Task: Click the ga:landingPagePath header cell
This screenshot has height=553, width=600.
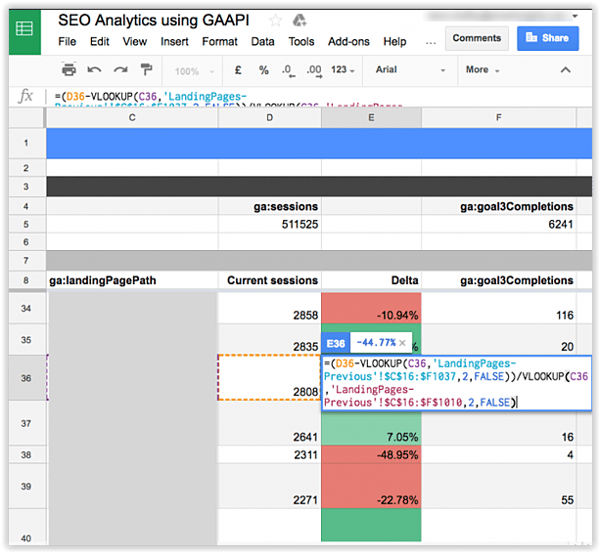Action: (x=132, y=281)
